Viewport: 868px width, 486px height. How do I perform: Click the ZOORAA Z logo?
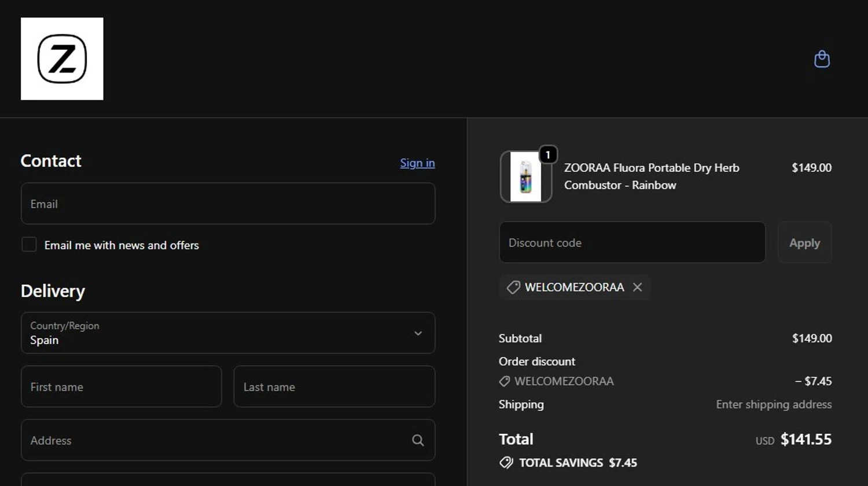(x=62, y=58)
